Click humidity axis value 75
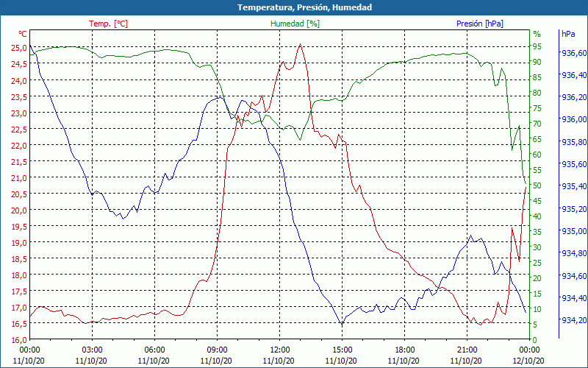 pos(537,108)
